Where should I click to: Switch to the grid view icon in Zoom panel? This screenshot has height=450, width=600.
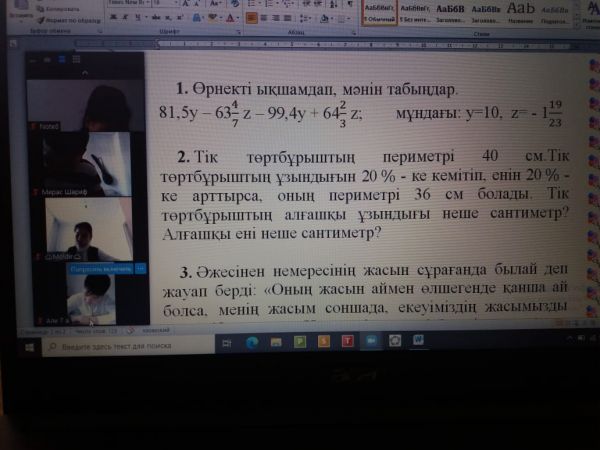click(x=76, y=60)
